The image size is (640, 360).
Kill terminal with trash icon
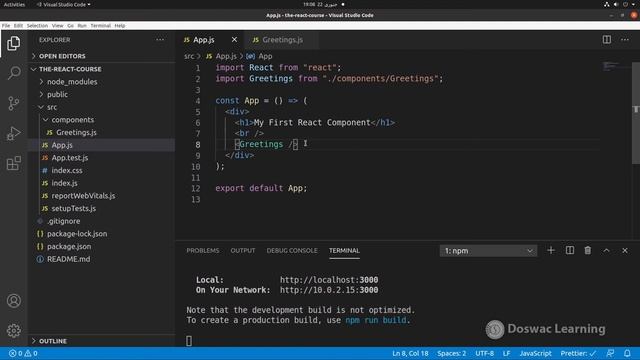click(x=588, y=250)
